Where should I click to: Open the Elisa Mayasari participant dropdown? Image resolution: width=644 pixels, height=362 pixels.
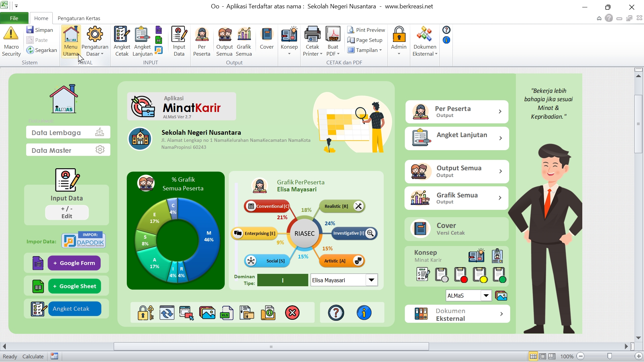click(x=371, y=280)
